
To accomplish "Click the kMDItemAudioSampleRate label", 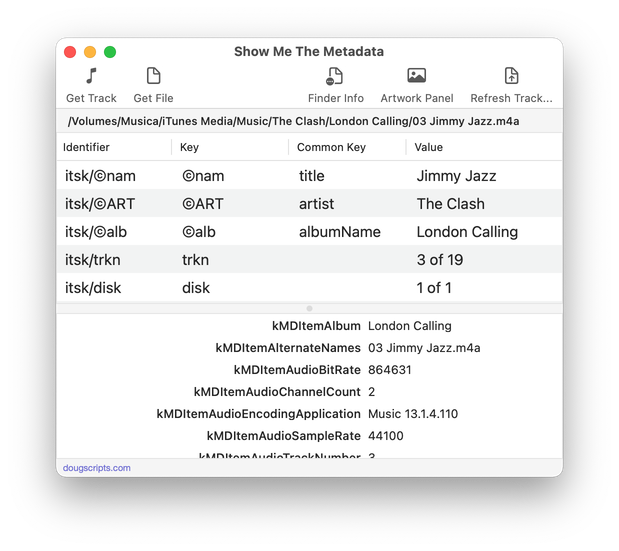I will [283, 436].
